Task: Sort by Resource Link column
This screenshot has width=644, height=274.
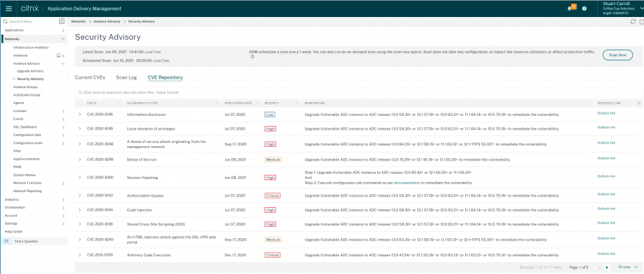Action: click(631, 103)
